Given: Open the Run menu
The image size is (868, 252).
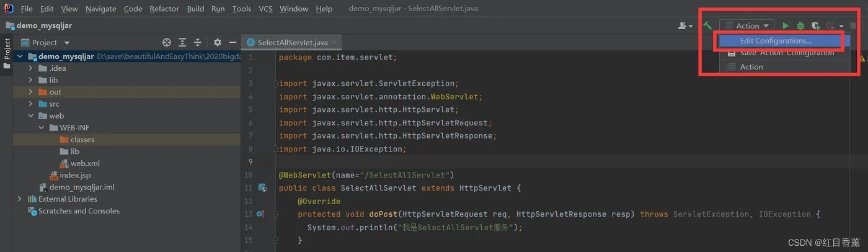Looking at the screenshot, I should point(218,9).
